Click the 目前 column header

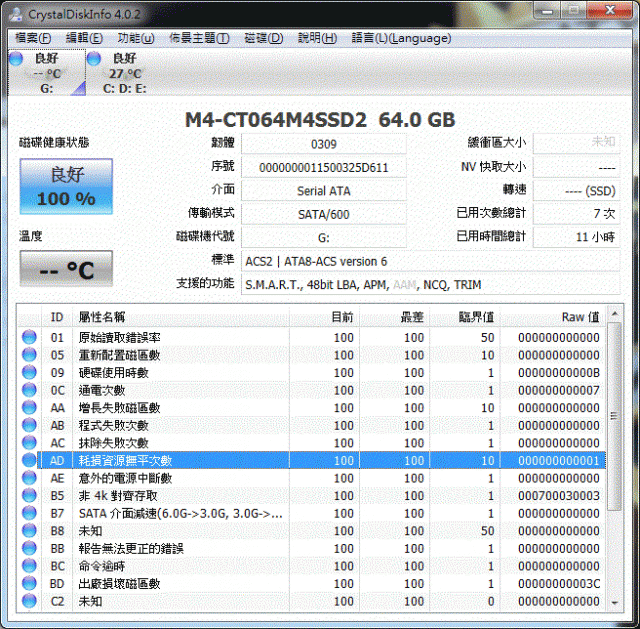click(x=324, y=317)
